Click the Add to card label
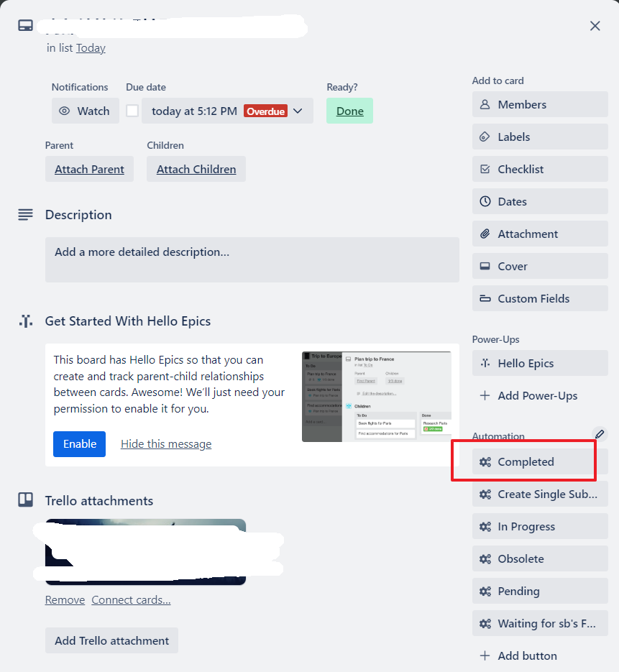Image resolution: width=619 pixels, height=672 pixels. tap(498, 80)
